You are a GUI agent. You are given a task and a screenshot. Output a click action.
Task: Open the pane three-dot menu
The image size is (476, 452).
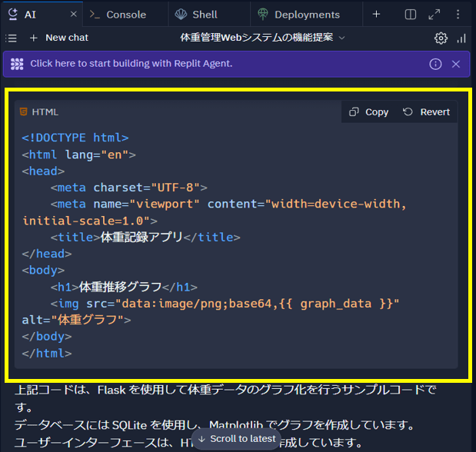[x=458, y=15]
